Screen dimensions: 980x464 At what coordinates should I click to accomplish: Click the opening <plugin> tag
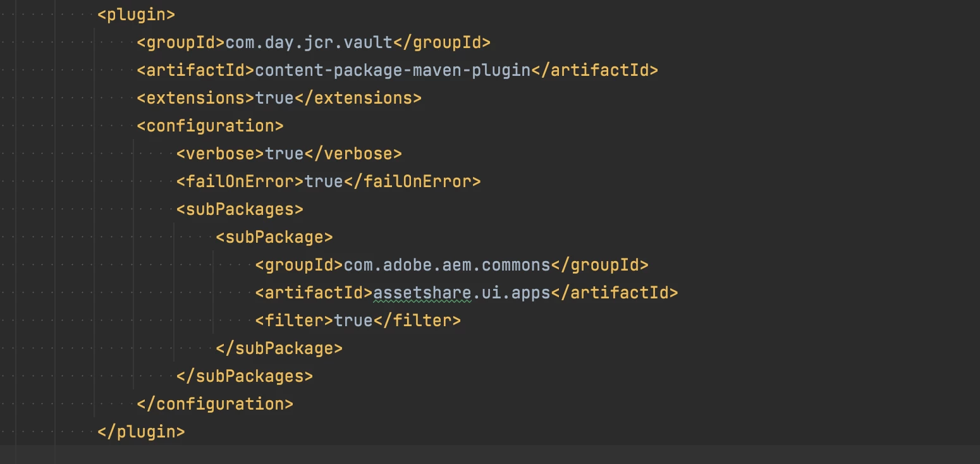136,15
